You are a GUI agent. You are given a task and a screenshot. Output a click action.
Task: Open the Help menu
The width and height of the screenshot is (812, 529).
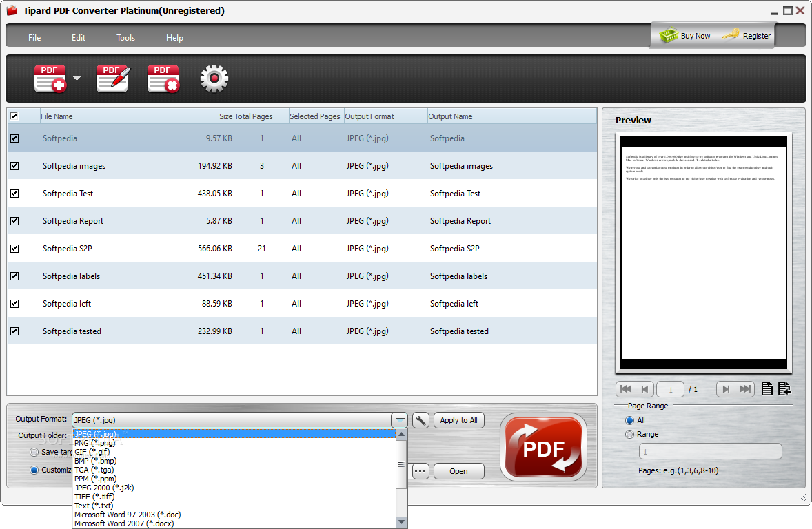[174, 38]
